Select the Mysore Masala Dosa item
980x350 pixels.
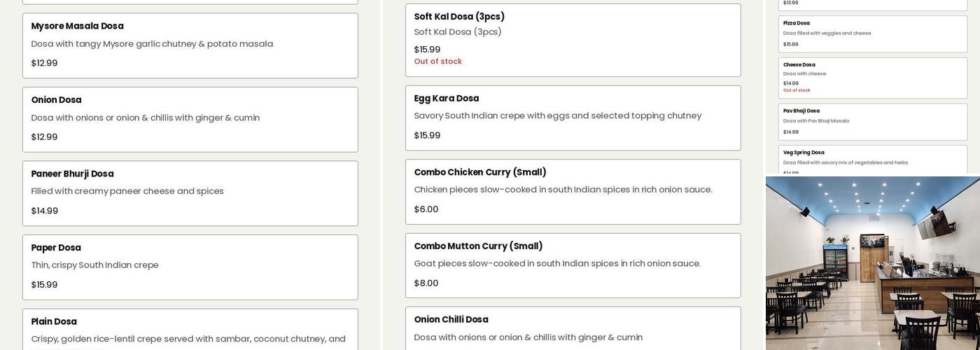(x=190, y=45)
